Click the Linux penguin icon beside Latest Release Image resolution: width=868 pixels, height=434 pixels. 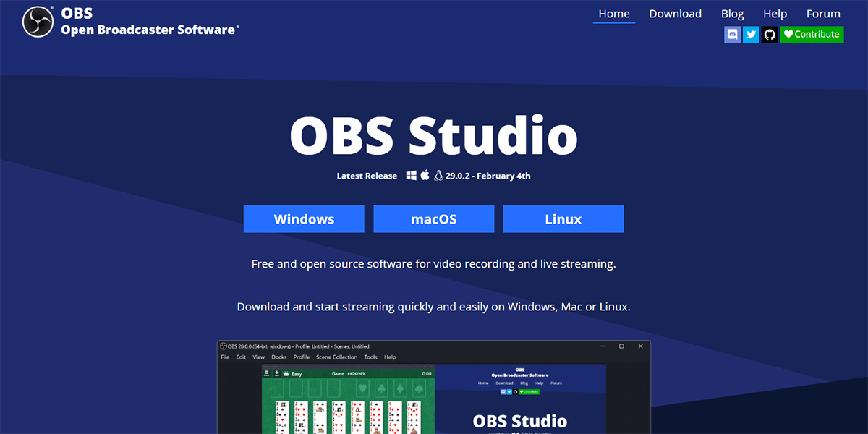438,176
